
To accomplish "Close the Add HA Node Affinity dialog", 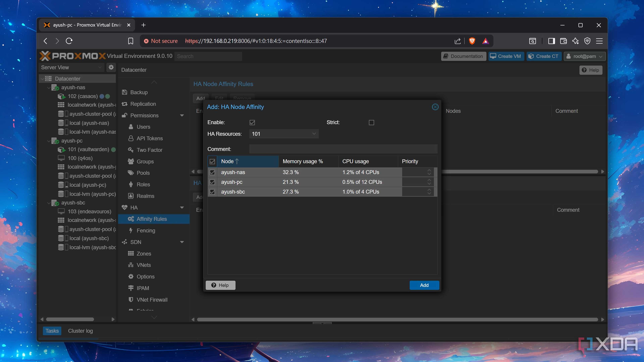I will [x=435, y=107].
